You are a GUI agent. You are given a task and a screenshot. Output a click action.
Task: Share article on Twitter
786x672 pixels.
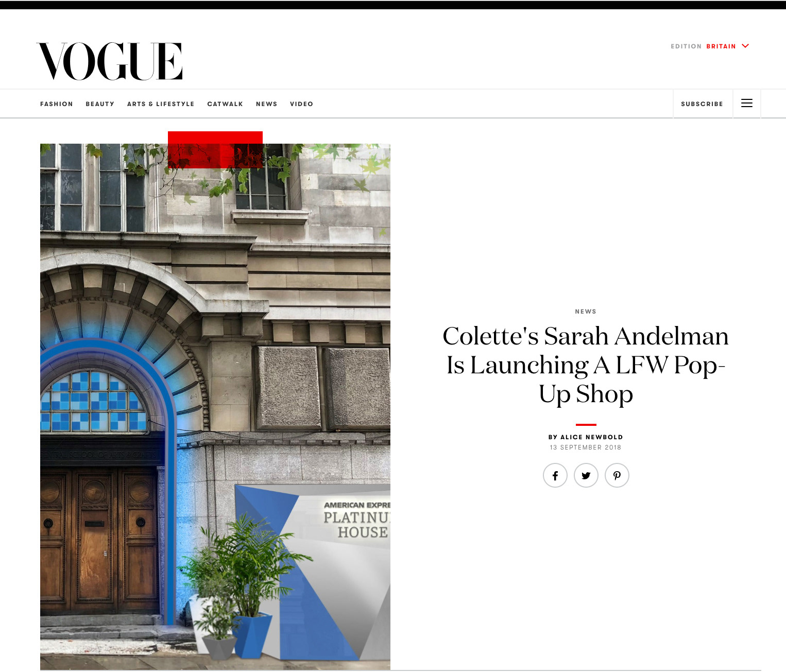(586, 475)
